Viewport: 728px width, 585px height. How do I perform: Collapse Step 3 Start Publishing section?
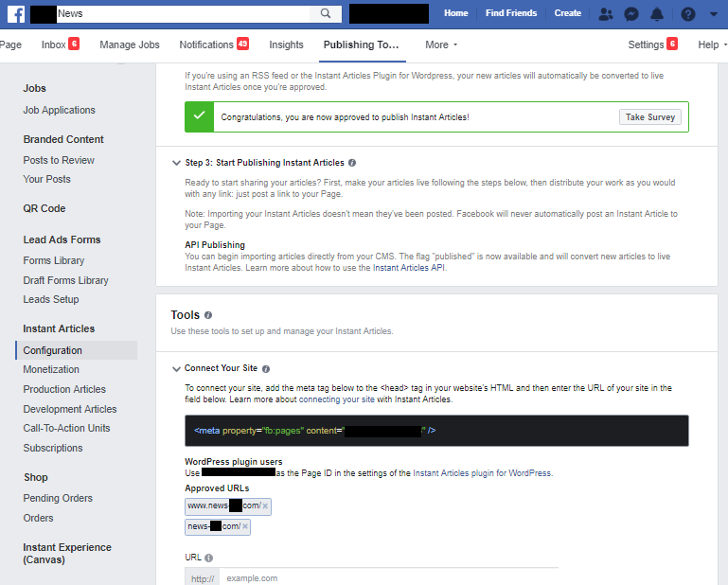pos(176,163)
